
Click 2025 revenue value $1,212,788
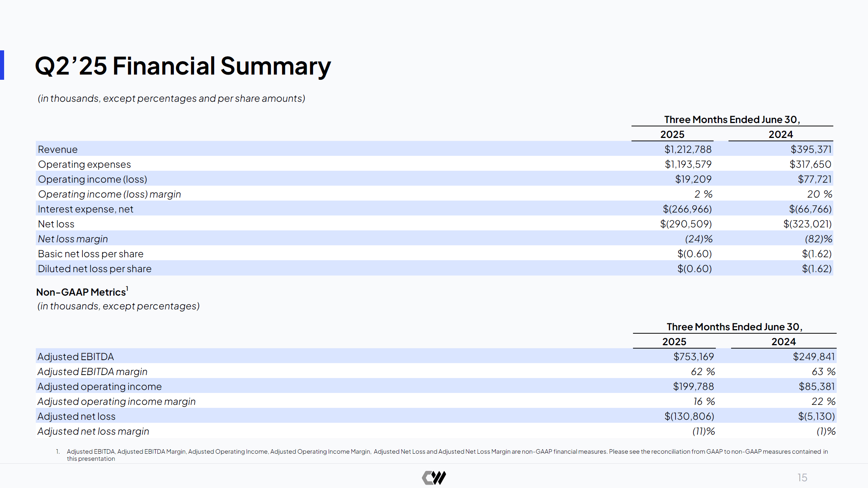pos(688,149)
